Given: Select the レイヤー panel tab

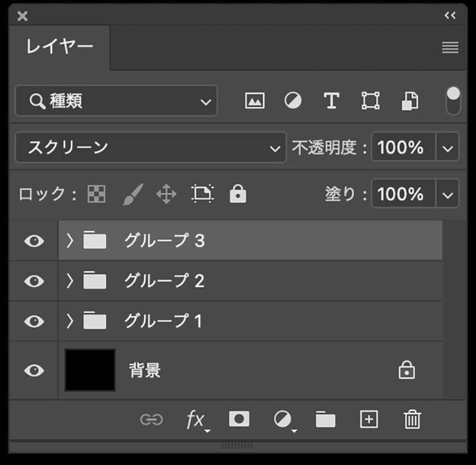Looking at the screenshot, I should (x=60, y=47).
